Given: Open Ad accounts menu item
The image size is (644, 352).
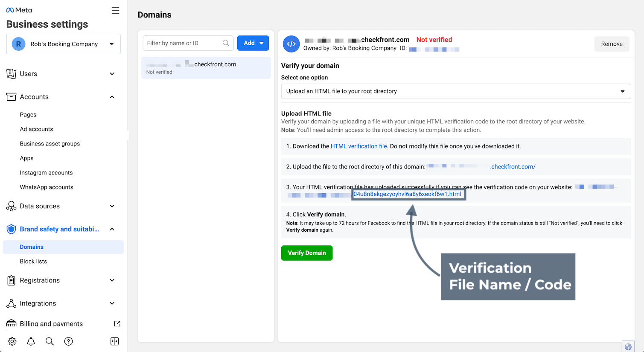Looking at the screenshot, I should pyautogui.click(x=37, y=129).
